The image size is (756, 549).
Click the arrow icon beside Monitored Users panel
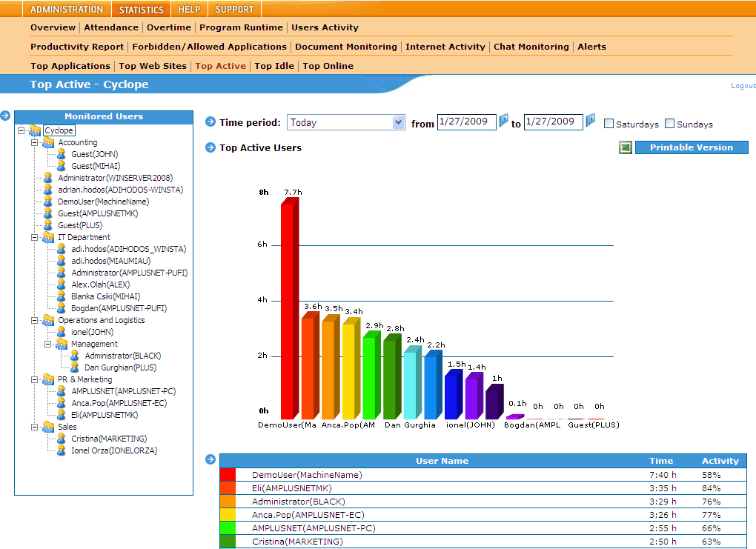point(5,116)
